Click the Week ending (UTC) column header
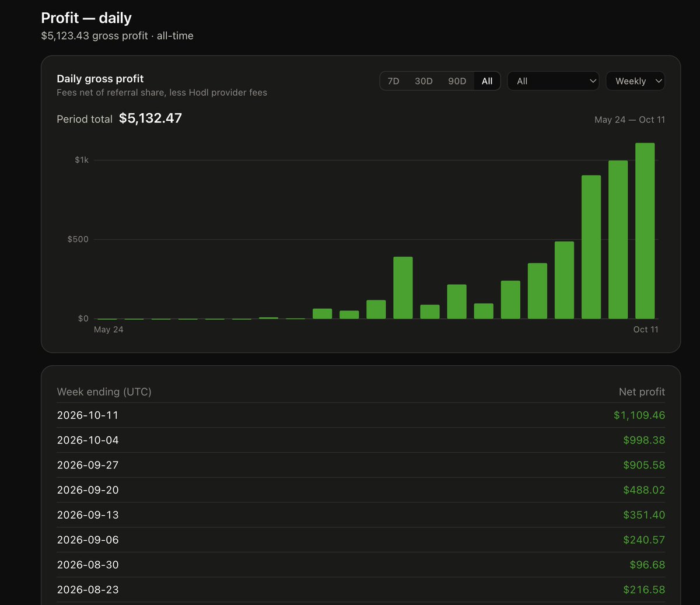Screen dimensions: 700x605 tap(104, 392)
